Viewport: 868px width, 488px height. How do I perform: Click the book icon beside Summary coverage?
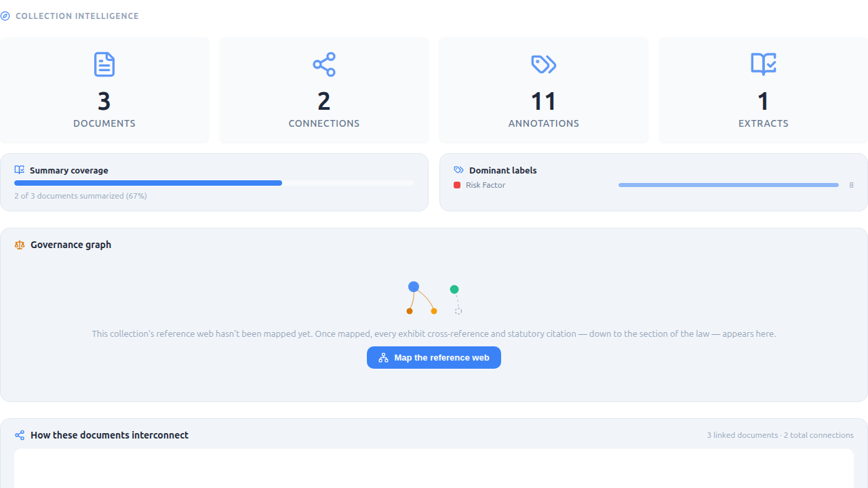[x=20, y=170]
